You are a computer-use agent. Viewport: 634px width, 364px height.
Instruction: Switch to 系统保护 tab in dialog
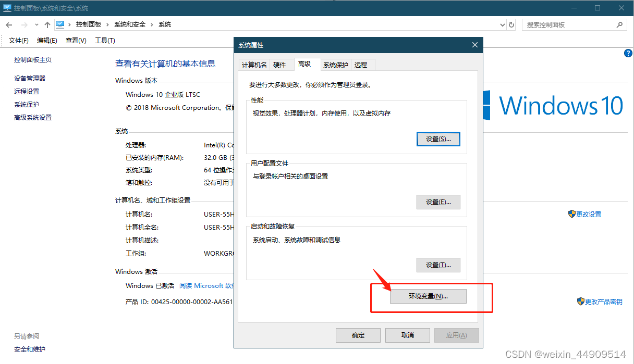tap(336, 65)
